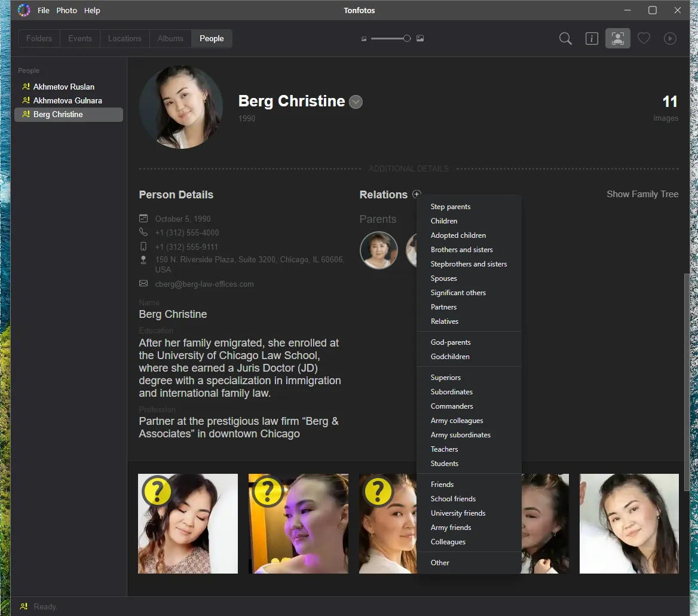The image size is (698, 616).
Task: Open the search magnifier icon
Action: click(565, 39)
